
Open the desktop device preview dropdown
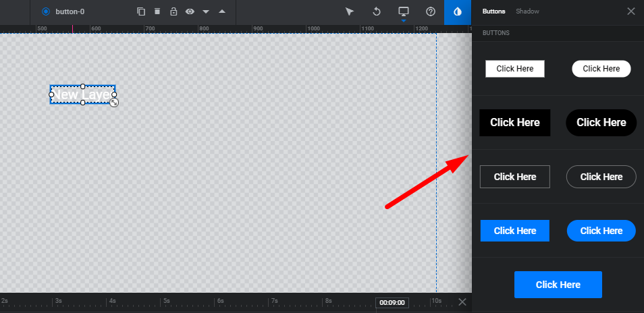[x=404, y=11]
